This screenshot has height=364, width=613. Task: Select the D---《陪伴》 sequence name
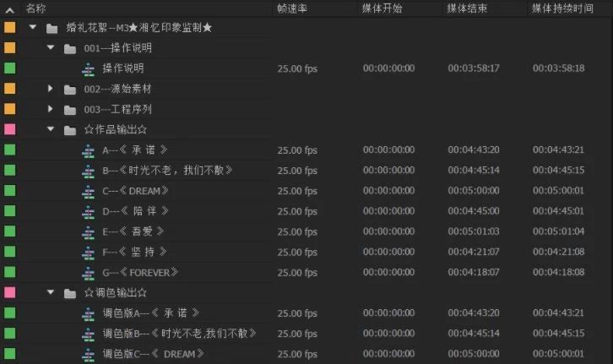point(135,211)
